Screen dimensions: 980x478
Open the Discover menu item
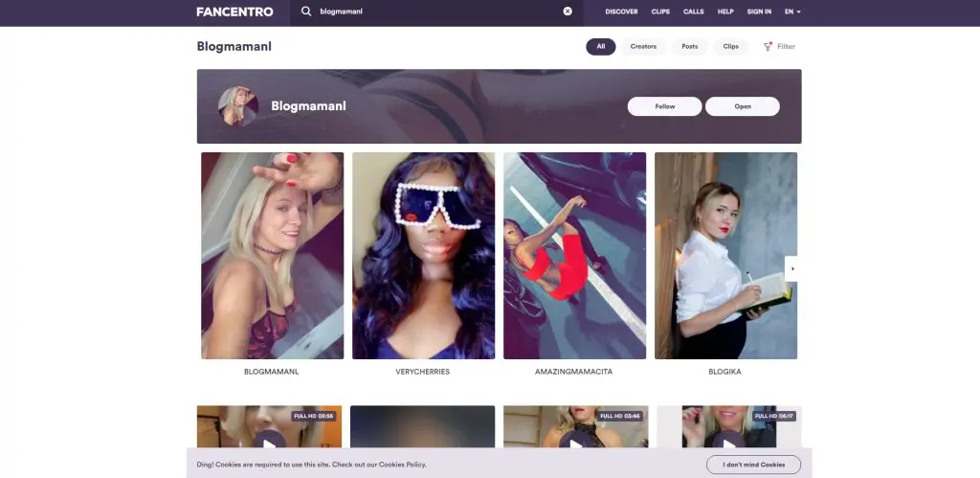[621, 11]
